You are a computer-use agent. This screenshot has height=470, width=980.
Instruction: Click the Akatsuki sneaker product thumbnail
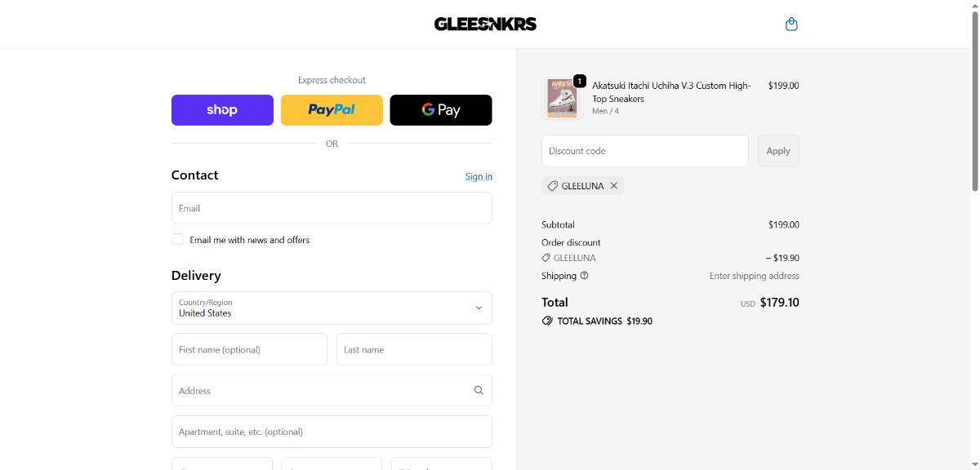point(562,98)
